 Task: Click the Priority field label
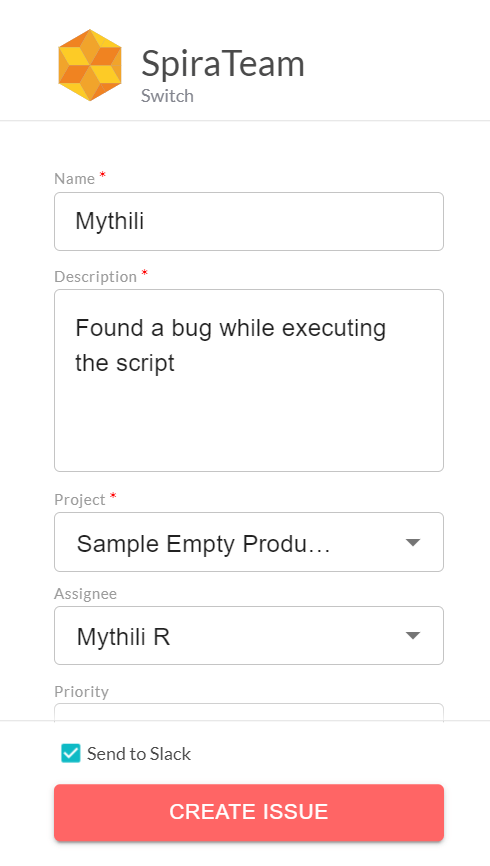[x=81, y=691]
